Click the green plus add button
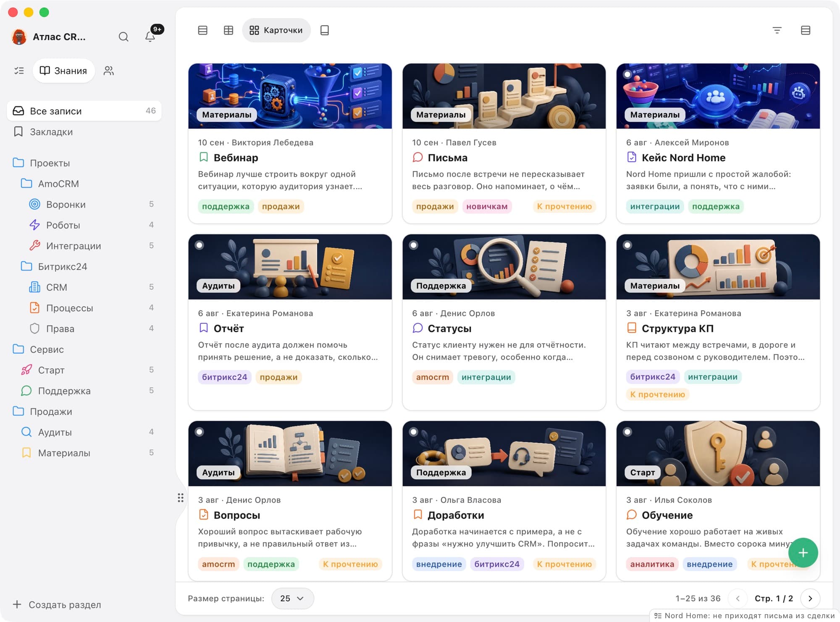 pyautogui.click(x=803, y=553)
